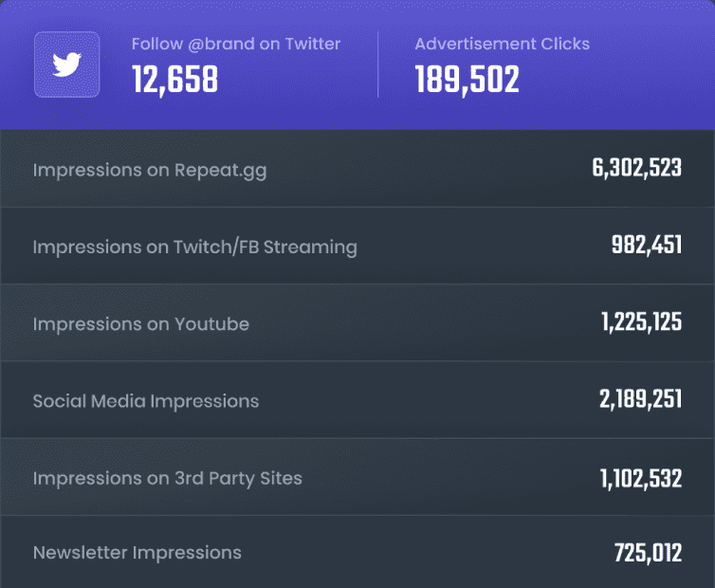Select the Social Media Impressions row label
The height and width of the screenshot is (588, 715).
point(145,400)
